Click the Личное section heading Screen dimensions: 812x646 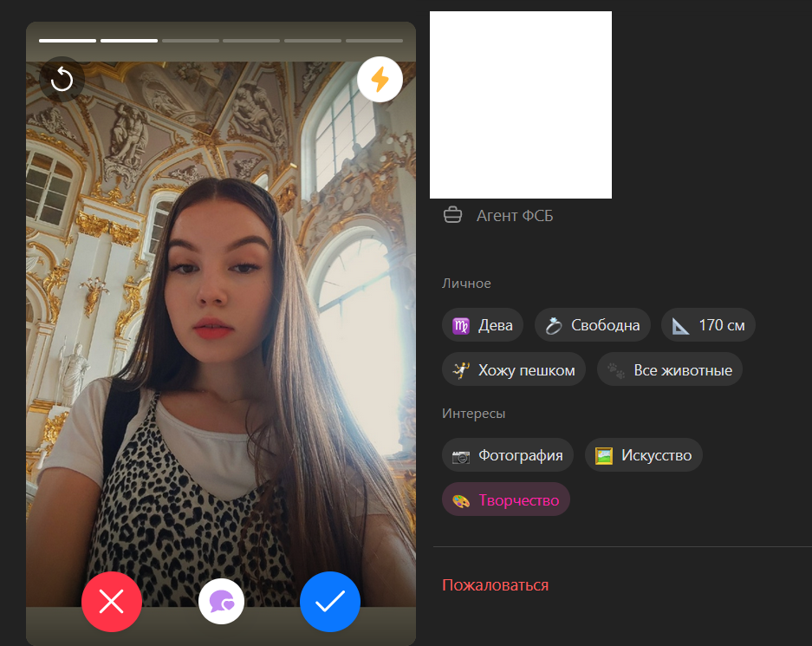466,284
